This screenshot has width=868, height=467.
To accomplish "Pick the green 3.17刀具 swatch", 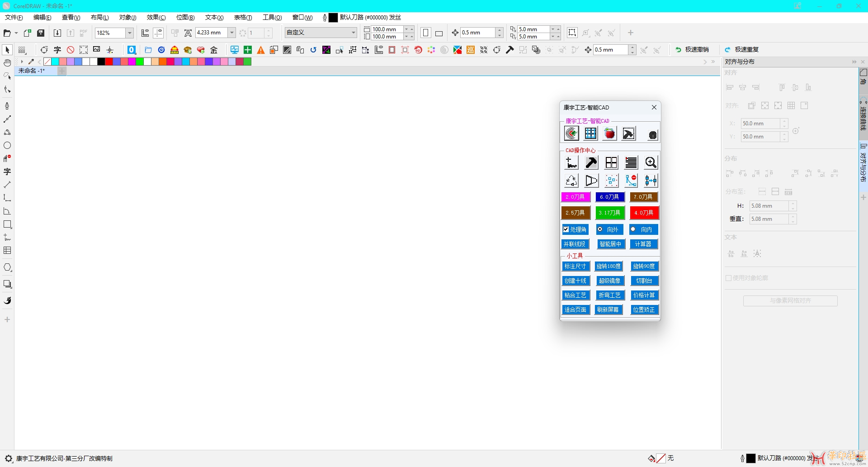I will pos(610,212).
